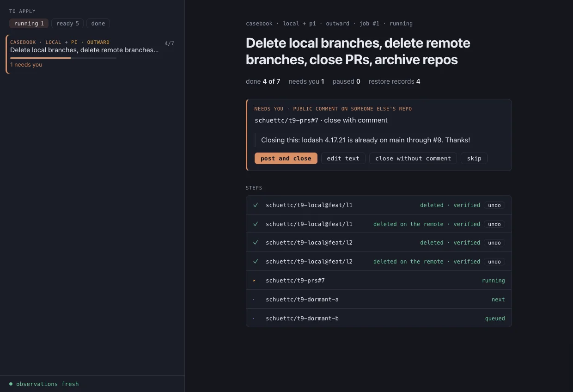Click the 'TO APPLY' sidebar heading
This screenshot has height=392, width=573.
pyautogui.click(x=22, y=11)
